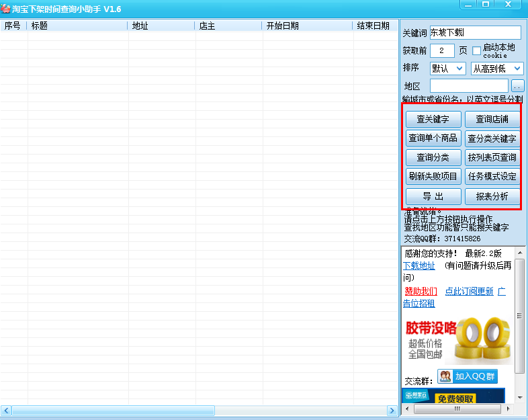Screen dimensions: 528x420
Task: Click the 地址 column header
Action: click(x=161, y=26)
